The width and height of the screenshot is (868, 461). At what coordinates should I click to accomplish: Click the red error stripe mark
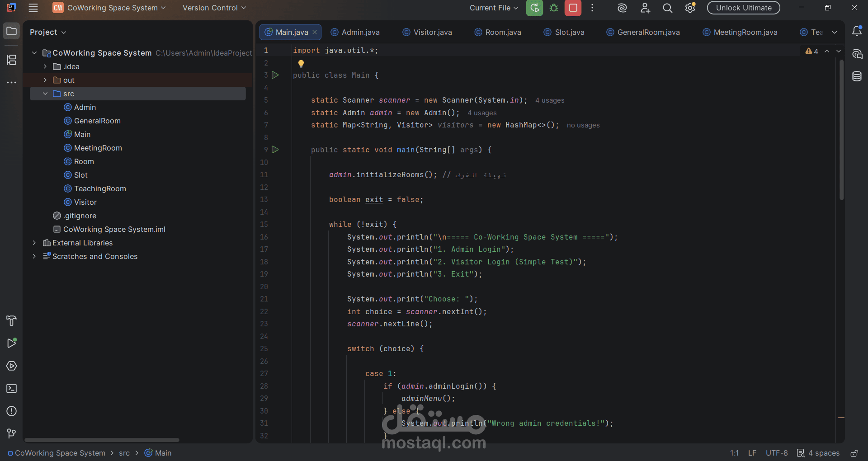point(841,417)
